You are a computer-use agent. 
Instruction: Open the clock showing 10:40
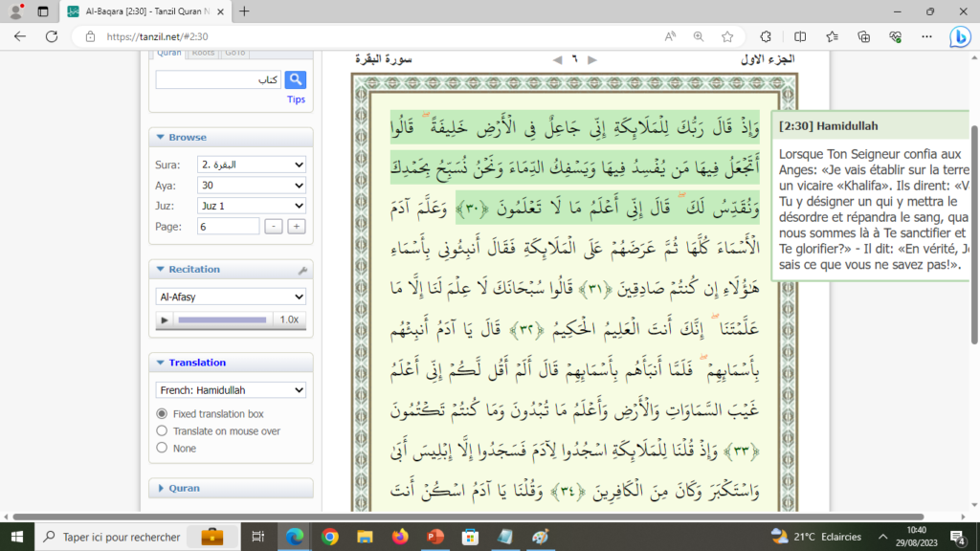(x=916, y=537)
